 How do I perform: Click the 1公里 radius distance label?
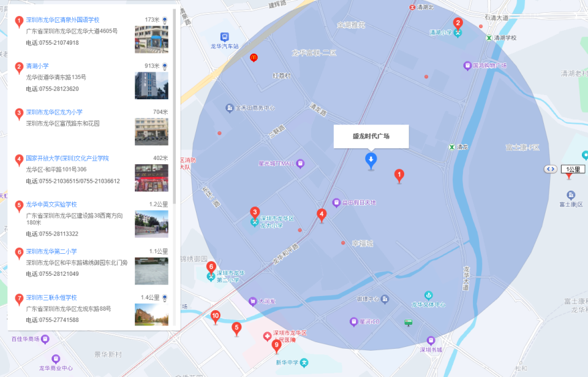click(x=573, y=169)
